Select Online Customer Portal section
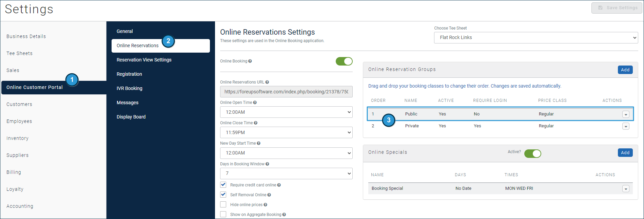This screenshot has width=644, height=219. 54,88
